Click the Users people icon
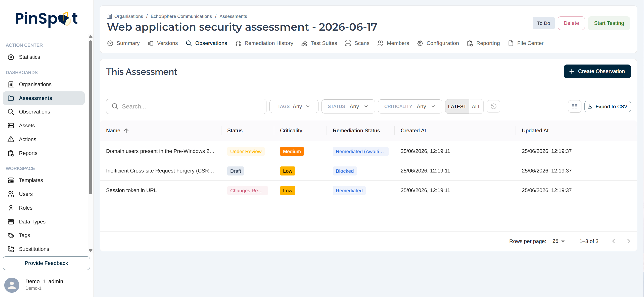 point(11,194)
